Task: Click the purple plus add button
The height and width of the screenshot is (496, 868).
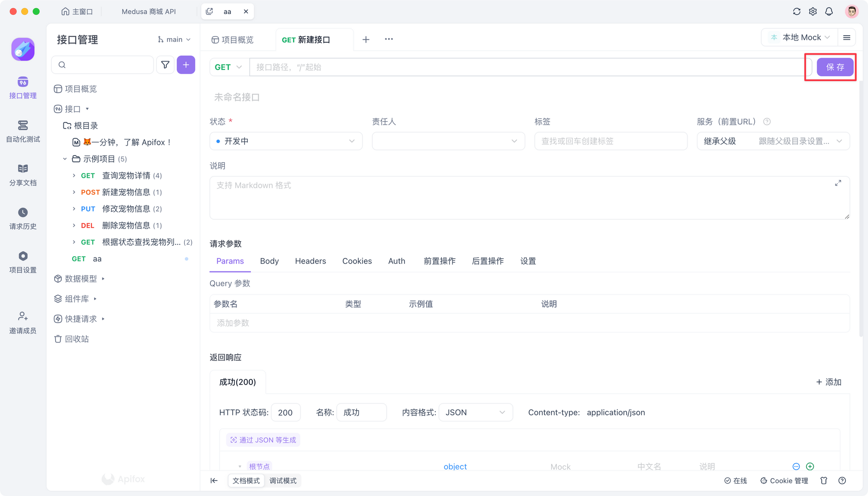Action: tap(186, 65)
